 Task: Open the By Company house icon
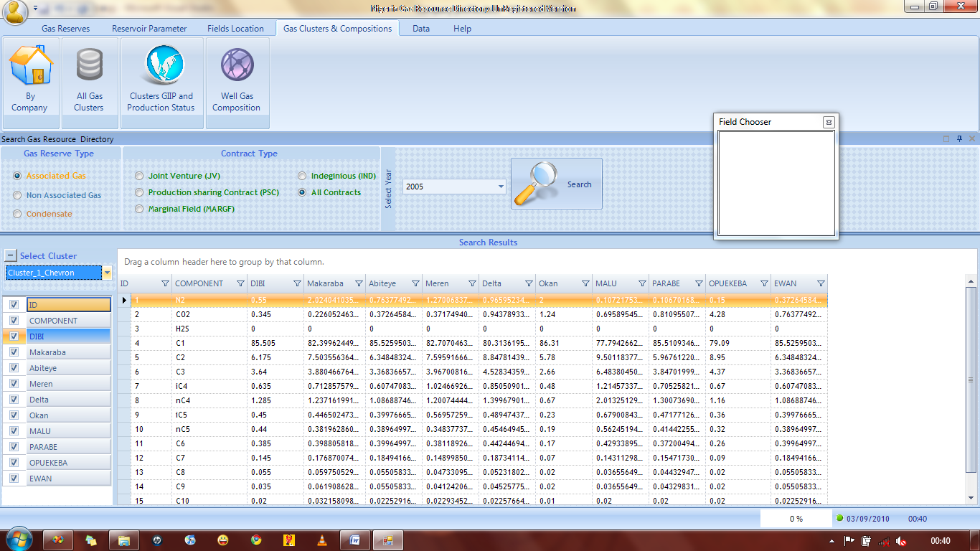pyautogui.click(x=30, y=83)
